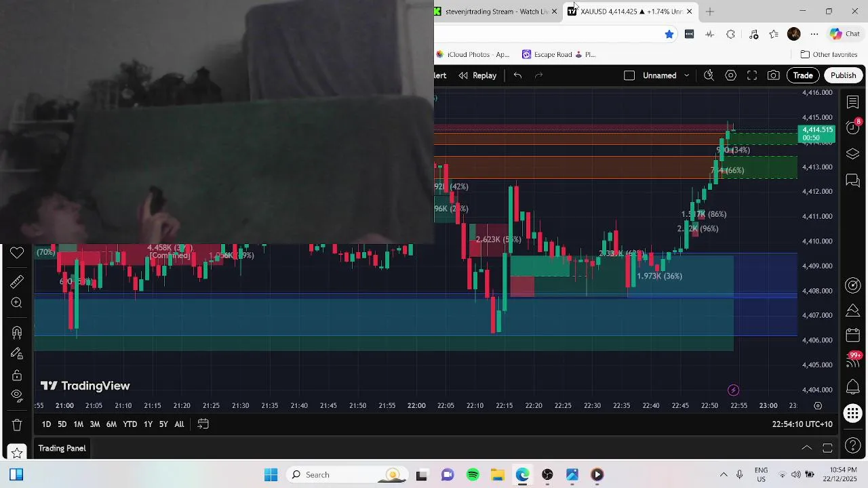Screen dimensions: 868x488
Task: Open Windows Start menu
Action: click(271, 474)
